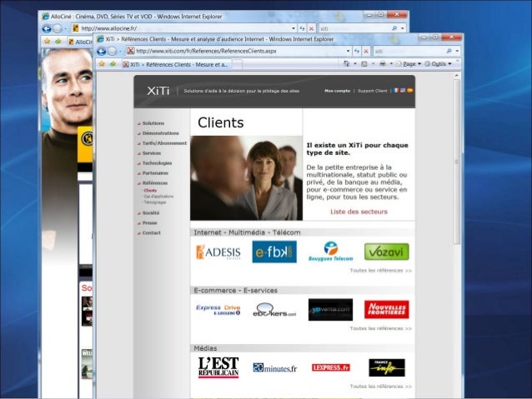532x399 pixels.
Task: Click the L'Est Républicain logo
Action: click(x=218, y=367)
